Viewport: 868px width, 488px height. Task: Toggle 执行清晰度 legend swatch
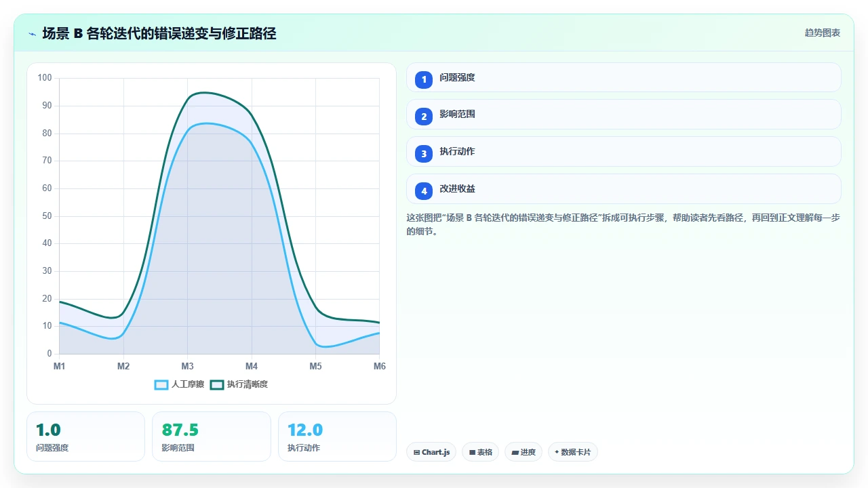(x=217, y=384)
